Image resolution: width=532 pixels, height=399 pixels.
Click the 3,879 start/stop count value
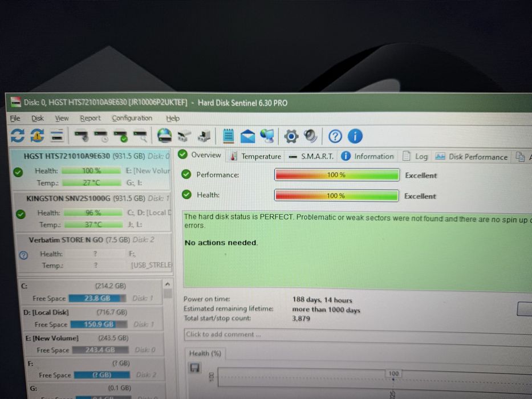pos(301,318)
